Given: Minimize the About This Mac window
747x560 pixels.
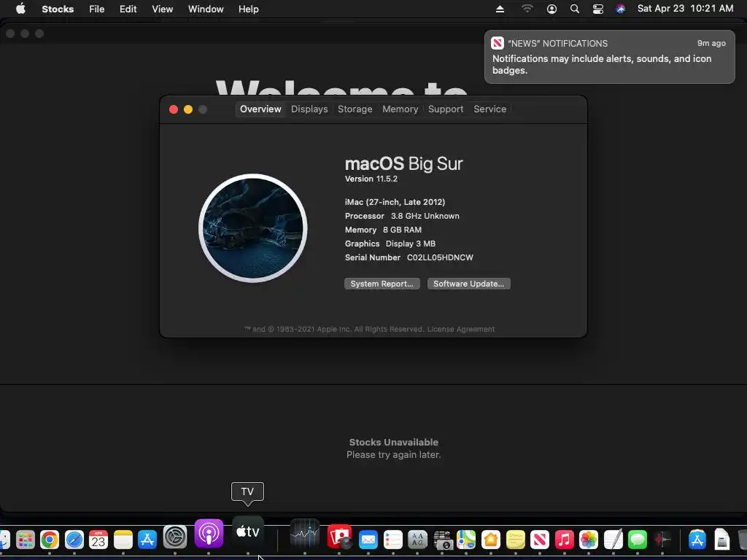Looking at the screenshot, I should pos(188,109).
